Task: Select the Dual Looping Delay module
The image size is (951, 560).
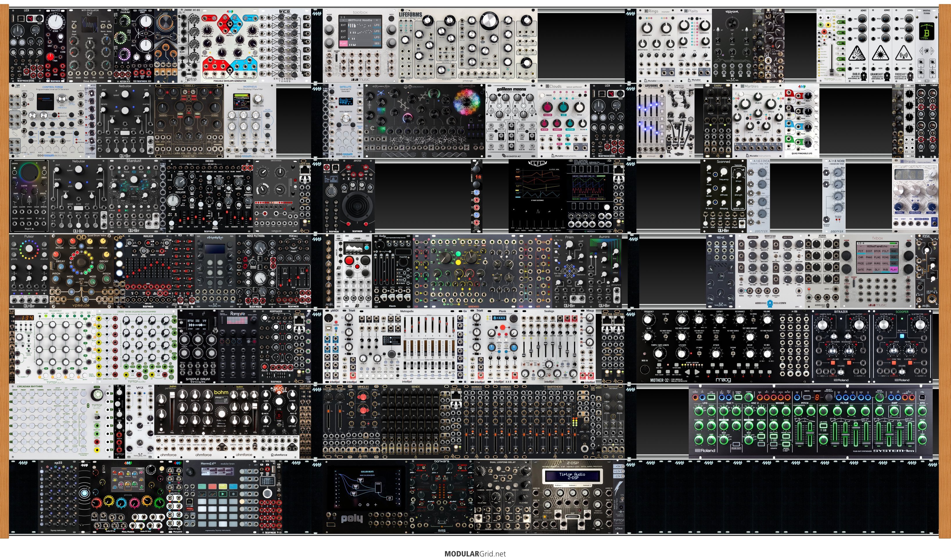Action: [503, 497]
